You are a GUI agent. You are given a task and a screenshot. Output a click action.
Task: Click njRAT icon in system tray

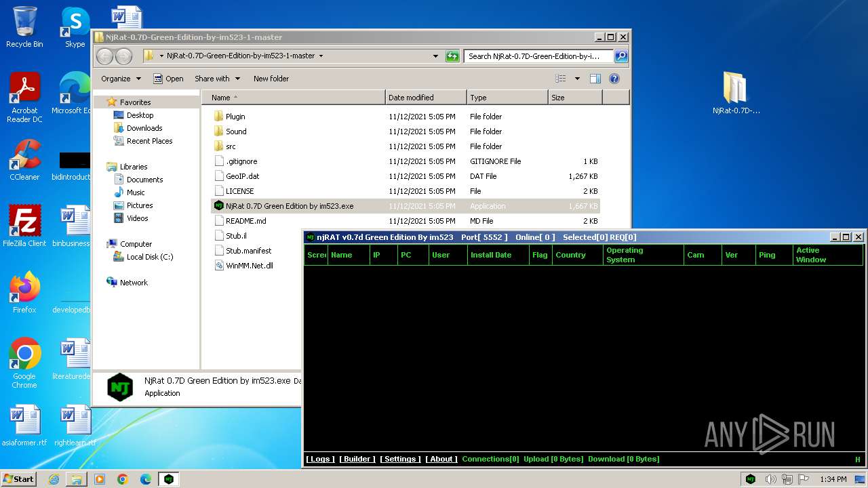tap(751, 479)
